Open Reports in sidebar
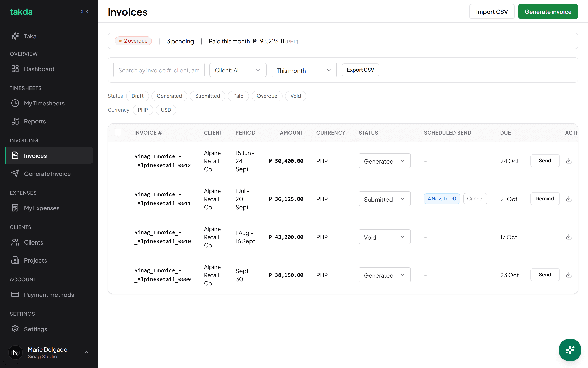The width and height of the screenshot is (588, 368). (49, 121)
